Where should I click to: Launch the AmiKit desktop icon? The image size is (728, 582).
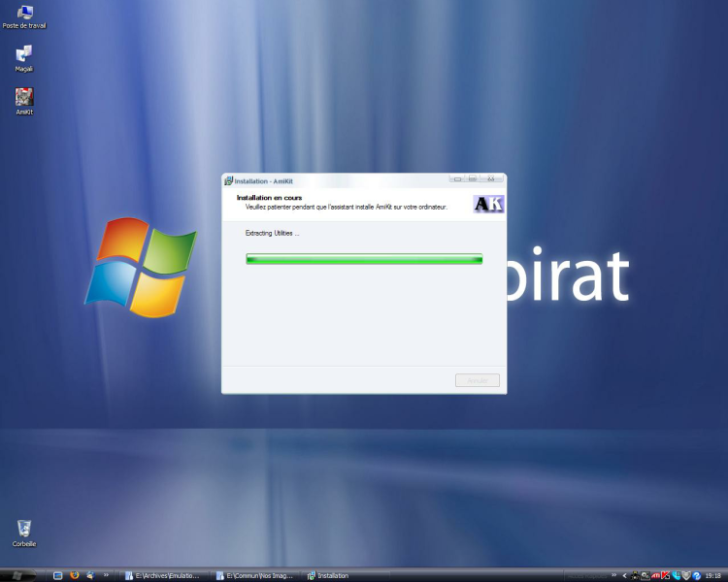[x=24, y=101]
